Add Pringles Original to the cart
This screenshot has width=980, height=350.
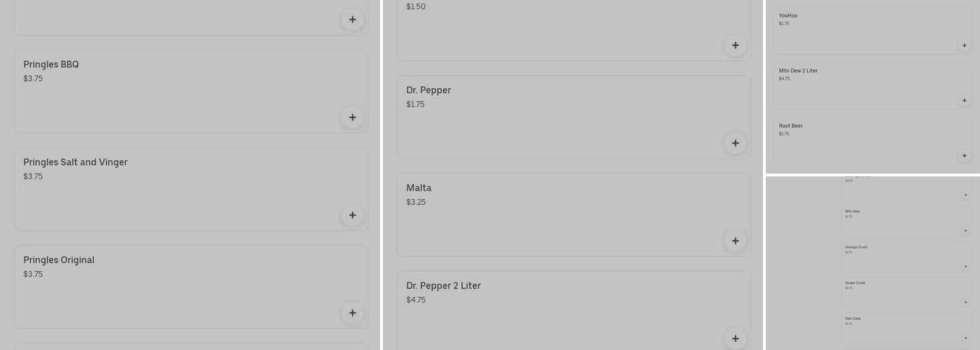pyautogui.click(x=352, y=313)
